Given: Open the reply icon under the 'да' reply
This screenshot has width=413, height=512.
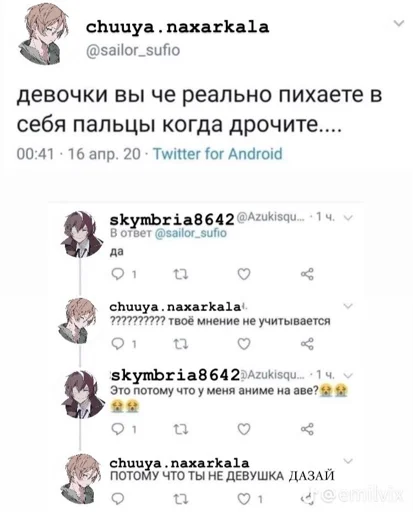Looking at the screenshot, I should click(x=117, y=274).
